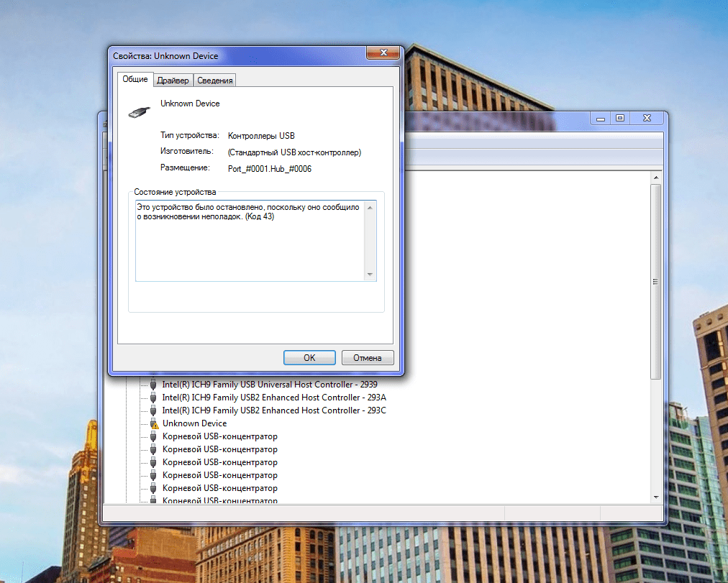Click the icon of the topmost Корневой USB-концентратор
The image size is (728, 583).
[x=153, y=436]
